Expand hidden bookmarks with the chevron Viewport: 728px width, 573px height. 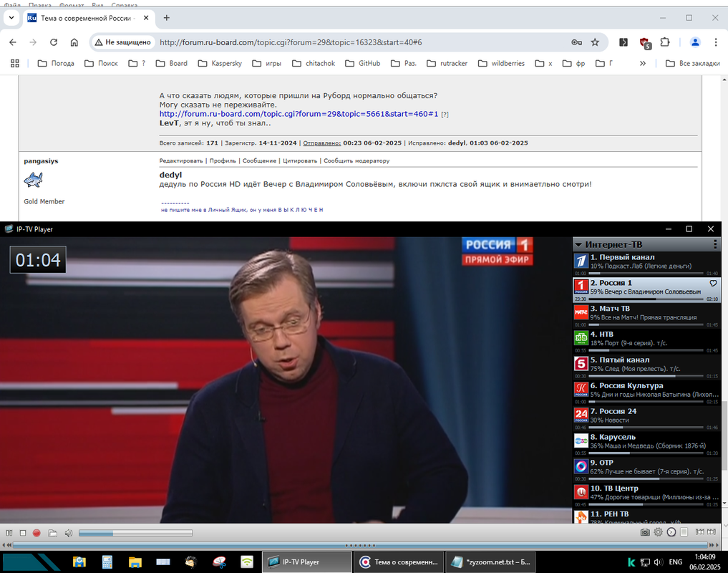point(643,63)
